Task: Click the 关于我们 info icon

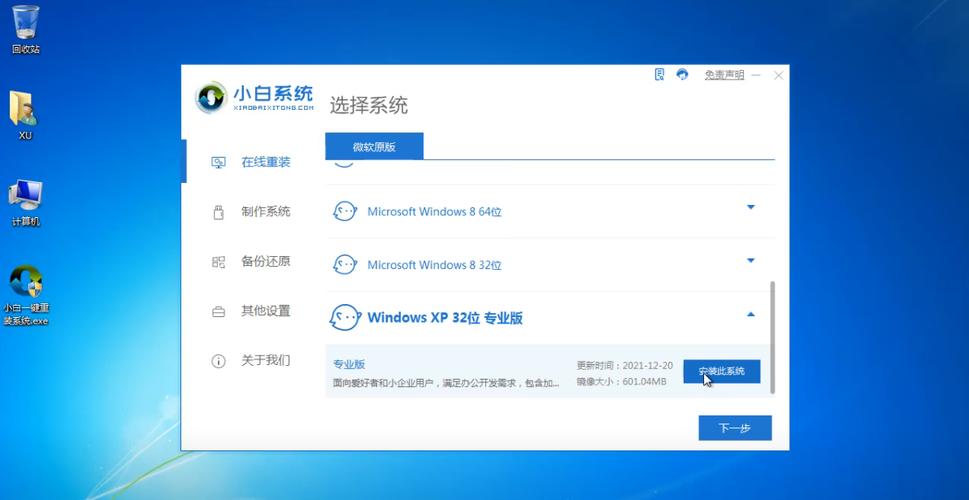Action: click(218, 361)
